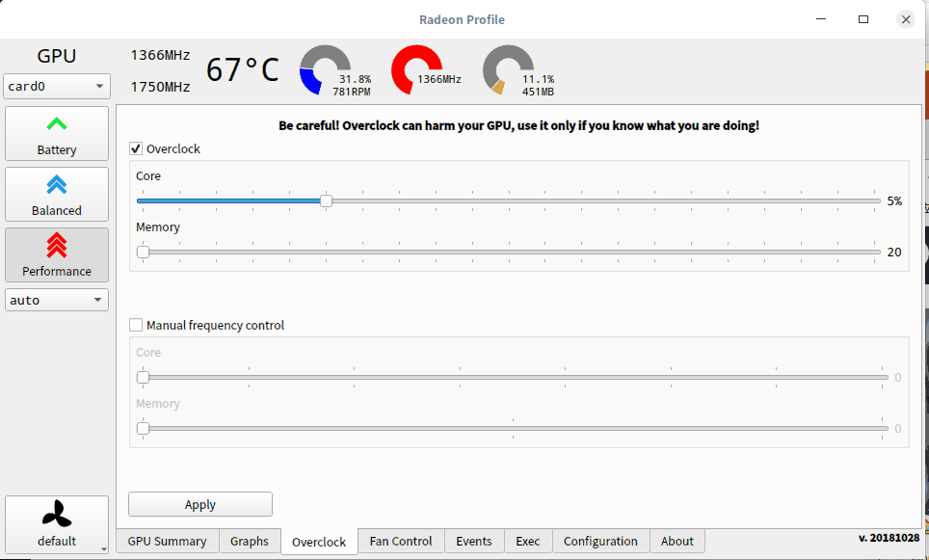Open the About tab
Viewport: 929px width, 560px height.
677,541
